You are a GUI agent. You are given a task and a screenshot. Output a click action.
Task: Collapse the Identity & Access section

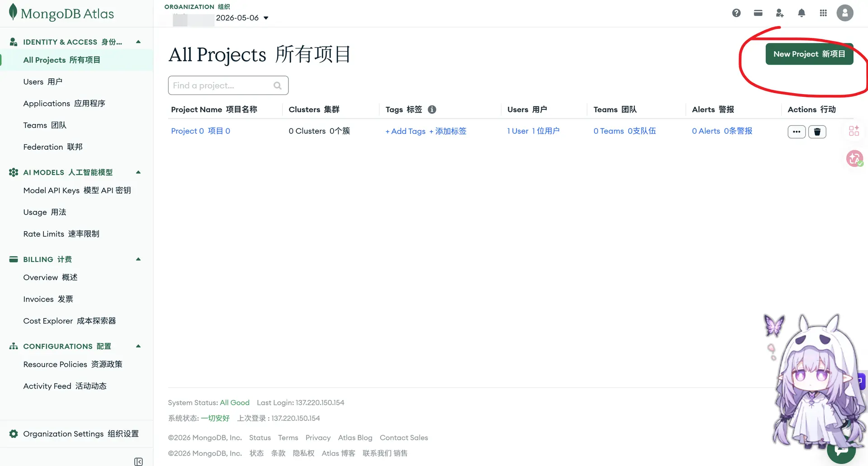(138, 42)
